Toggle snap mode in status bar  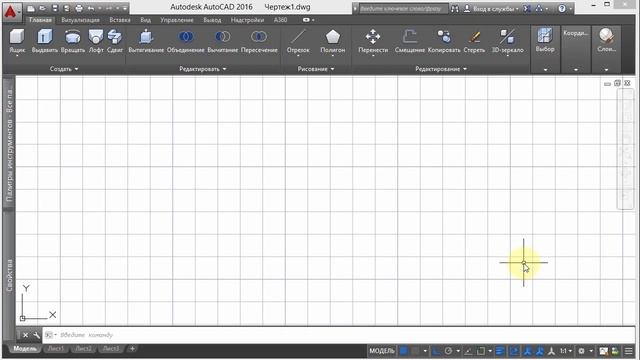tap(416, 351)
